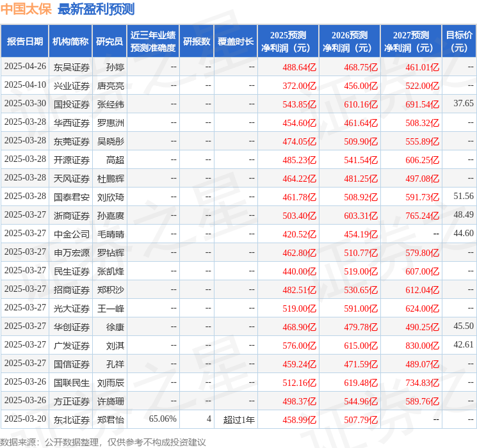The height and width of the screenshot is (448, 477).
Task: Click the date 2025-04-10
Action: [25, 85]
